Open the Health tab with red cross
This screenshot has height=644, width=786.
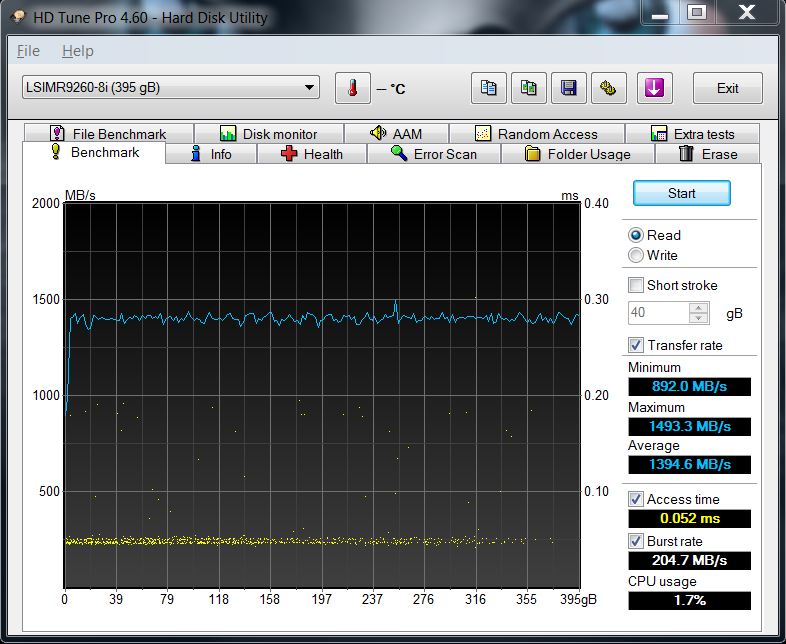pyautogui.click(x=312, y=154)
